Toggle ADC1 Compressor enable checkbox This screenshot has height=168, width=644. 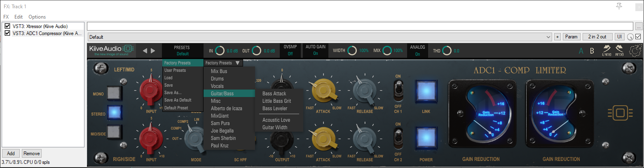pos(7,33)
